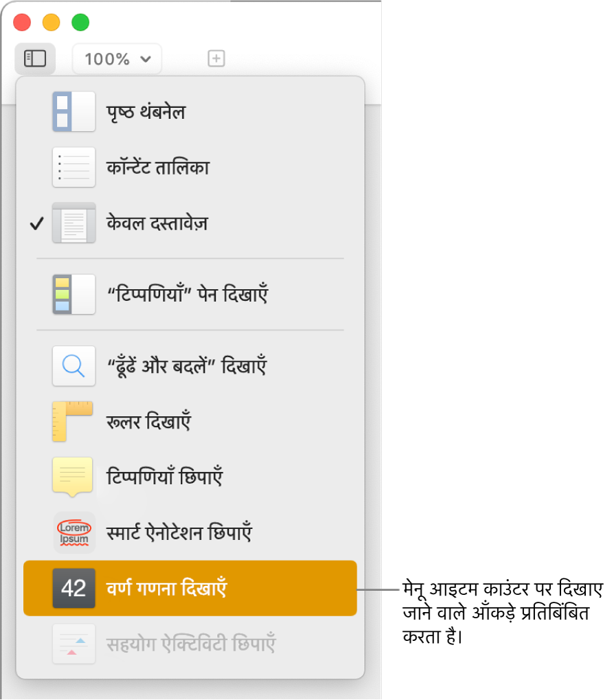Click the highlighted वर्ण गणना दिखाएँ item
614x700 pixels.
190,589
